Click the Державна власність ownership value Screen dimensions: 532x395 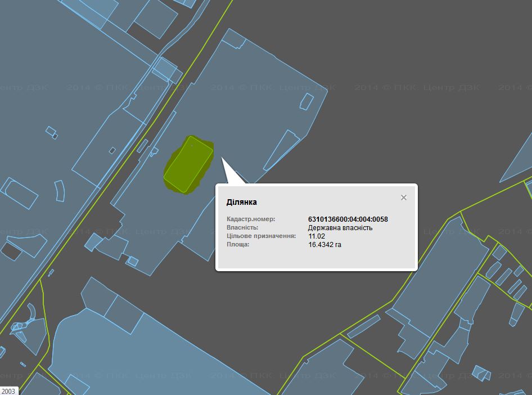pos(340,228)
